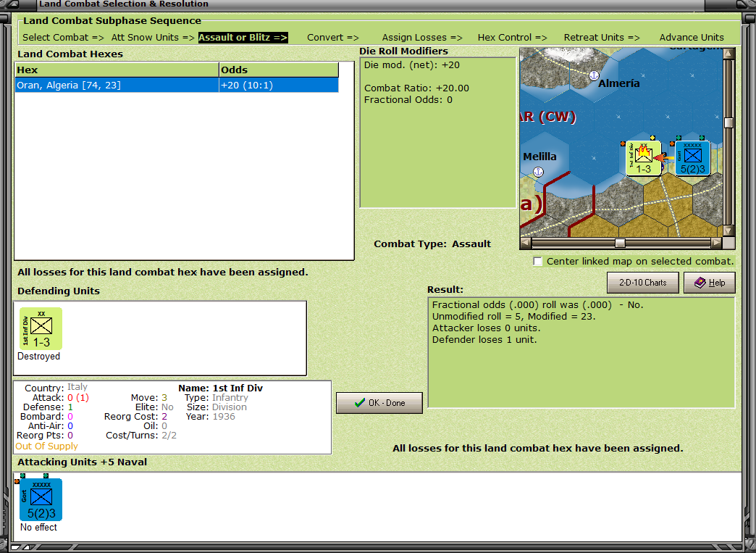Select the destroyed 1st Inf Div defender counter
756x553 pixels.
point(41,328)
